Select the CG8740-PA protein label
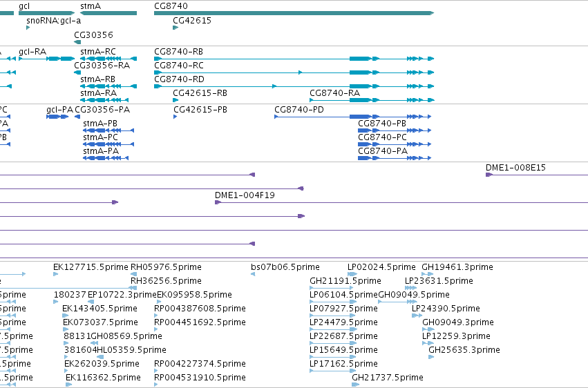This screenshot has width=588, height=388. [x=383, y=151]
